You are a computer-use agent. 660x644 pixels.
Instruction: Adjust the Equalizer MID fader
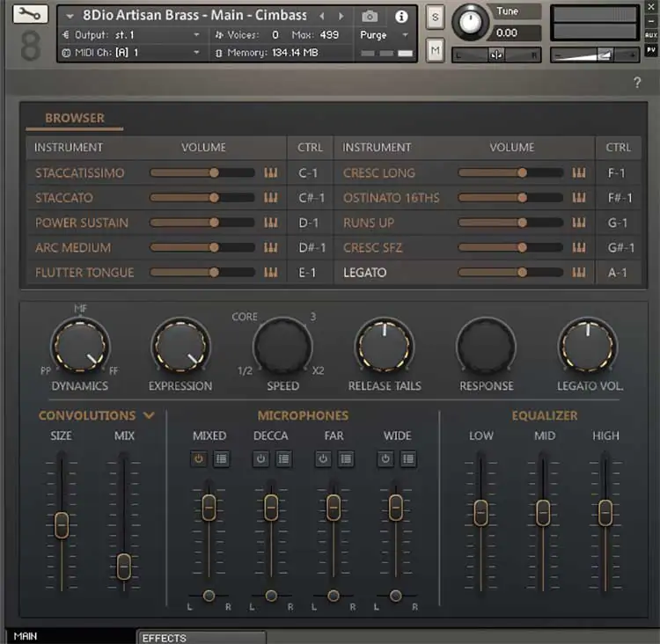[543, 513]
